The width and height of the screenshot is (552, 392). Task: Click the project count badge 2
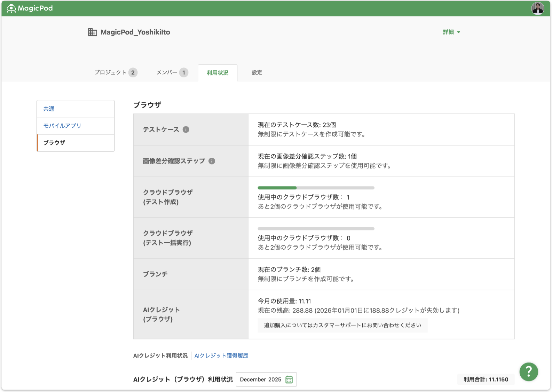pos(133,72)
